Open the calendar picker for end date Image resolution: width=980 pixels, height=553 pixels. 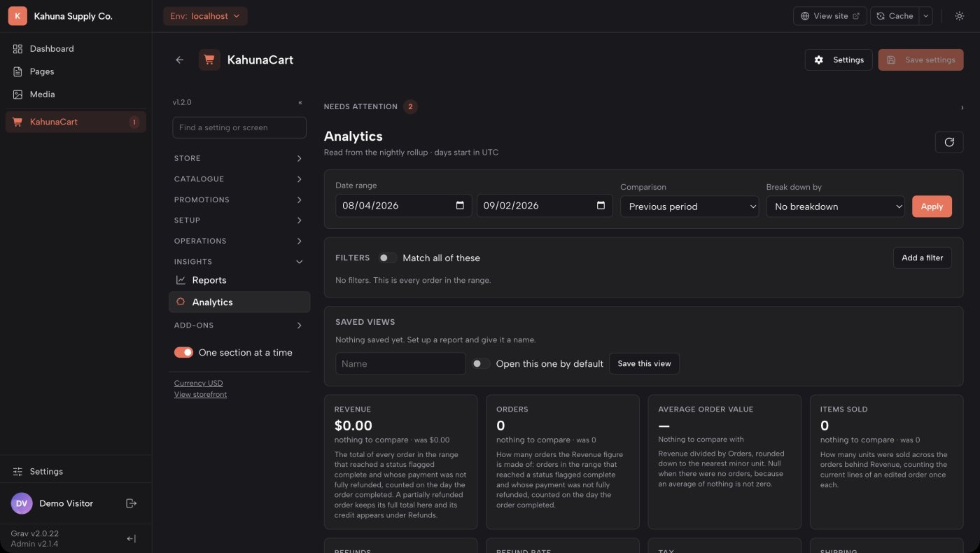click(601, 206)
